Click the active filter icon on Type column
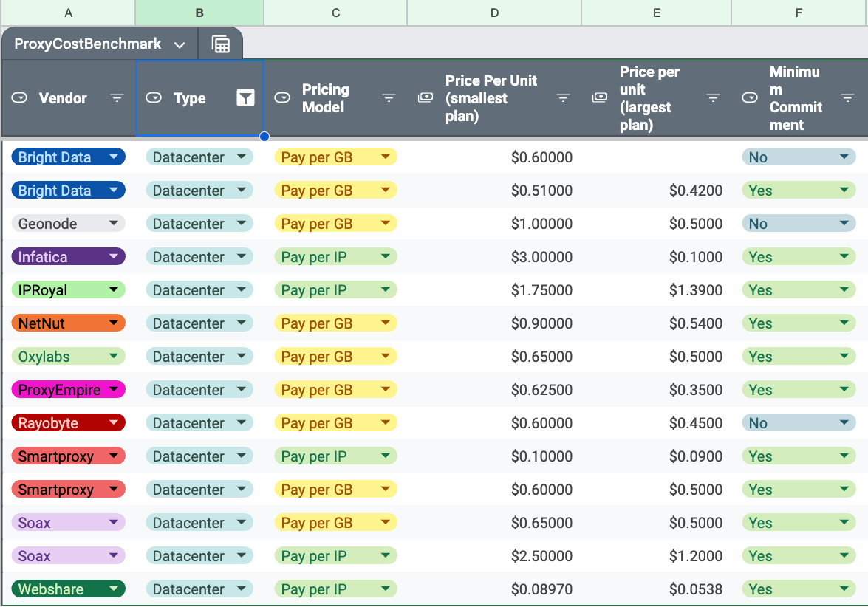868x607 pixels. pos(245,97)
